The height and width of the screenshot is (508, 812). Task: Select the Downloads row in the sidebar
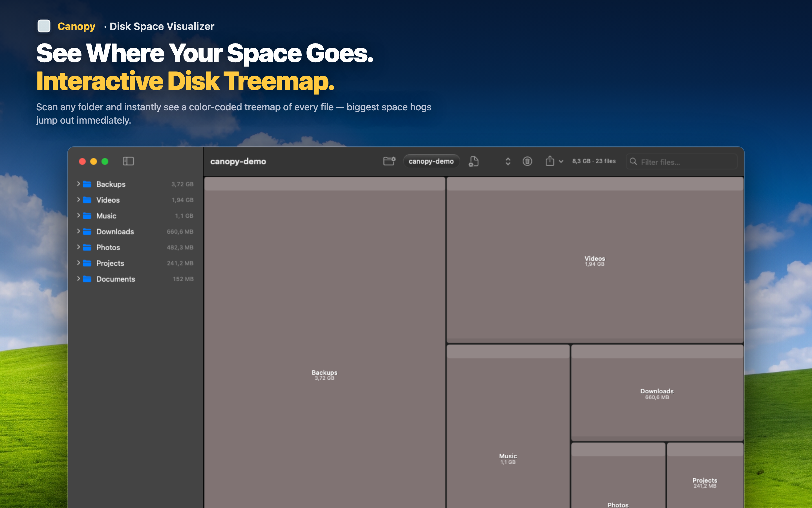pyautogui.click(x=135, y=231)
